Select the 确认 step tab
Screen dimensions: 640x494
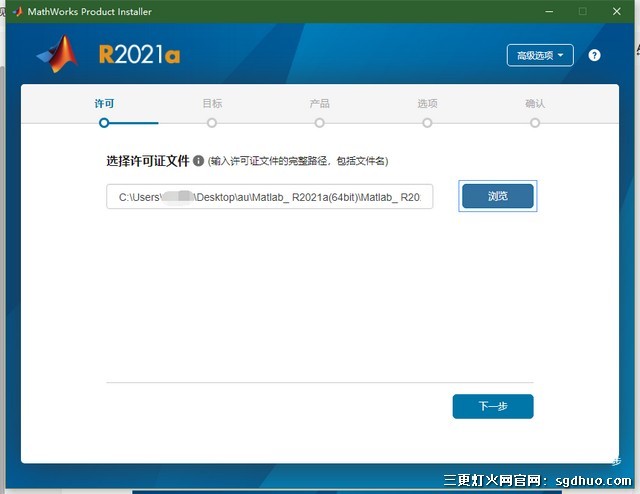(x=535, y=104)
